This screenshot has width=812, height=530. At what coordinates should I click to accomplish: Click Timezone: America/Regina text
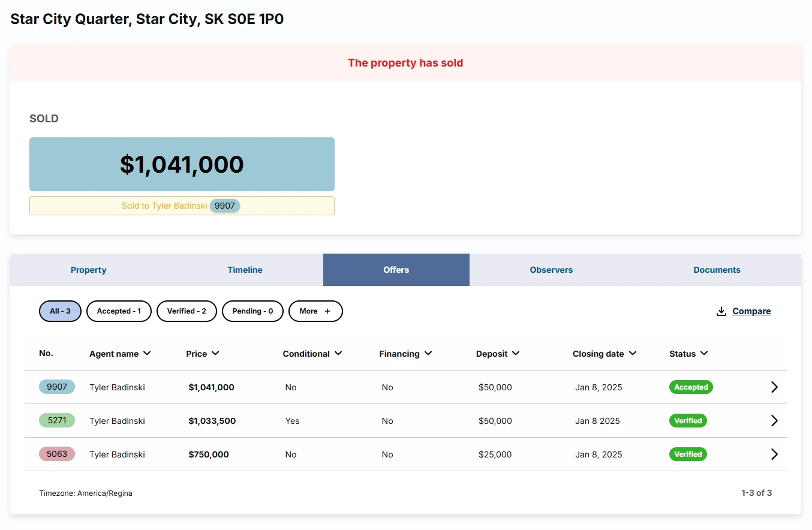click(86, 493)
